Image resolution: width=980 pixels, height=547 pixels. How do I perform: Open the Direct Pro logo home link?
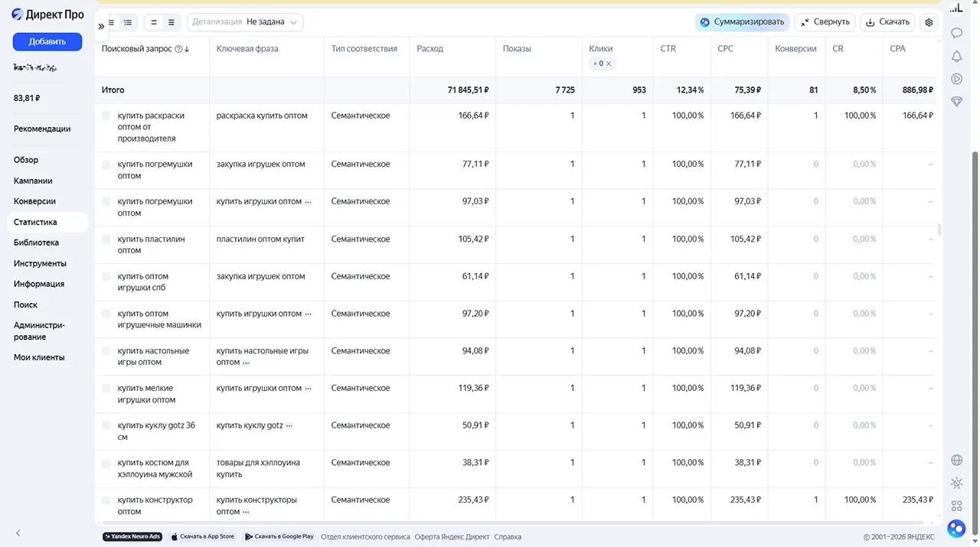[47, 15]
